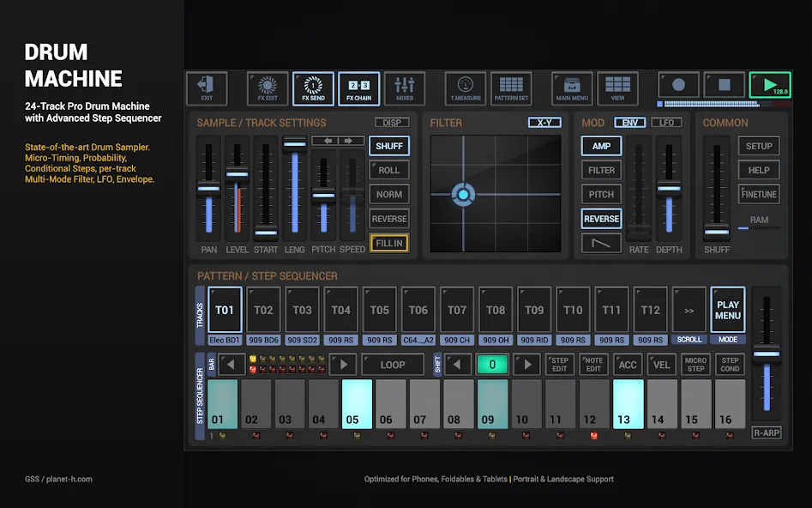Open the MAIN MENU
This screenshot has height=508, width=812.
(x=572, y=88)
